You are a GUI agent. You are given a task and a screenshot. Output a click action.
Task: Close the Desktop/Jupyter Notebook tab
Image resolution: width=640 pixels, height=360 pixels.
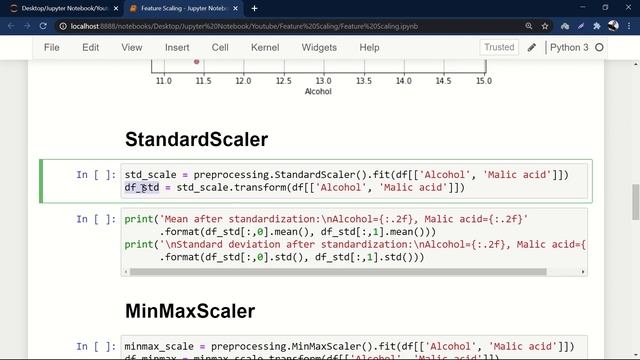116,8
